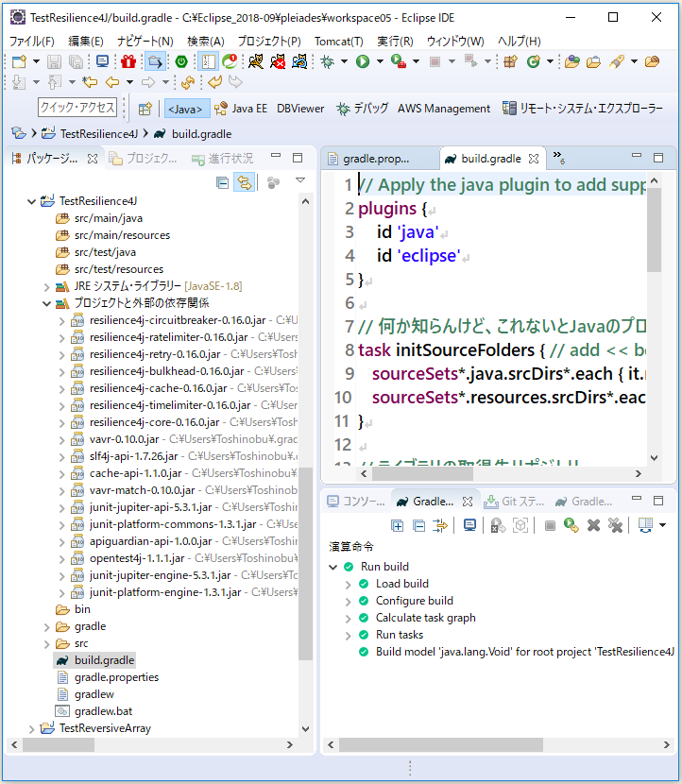Open the ファイル(F) menu

32,41
